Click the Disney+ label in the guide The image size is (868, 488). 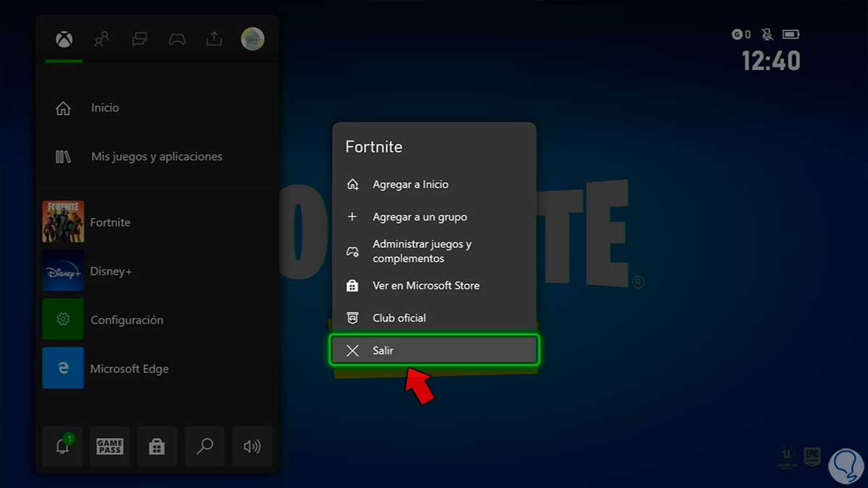tap(111, 271)
